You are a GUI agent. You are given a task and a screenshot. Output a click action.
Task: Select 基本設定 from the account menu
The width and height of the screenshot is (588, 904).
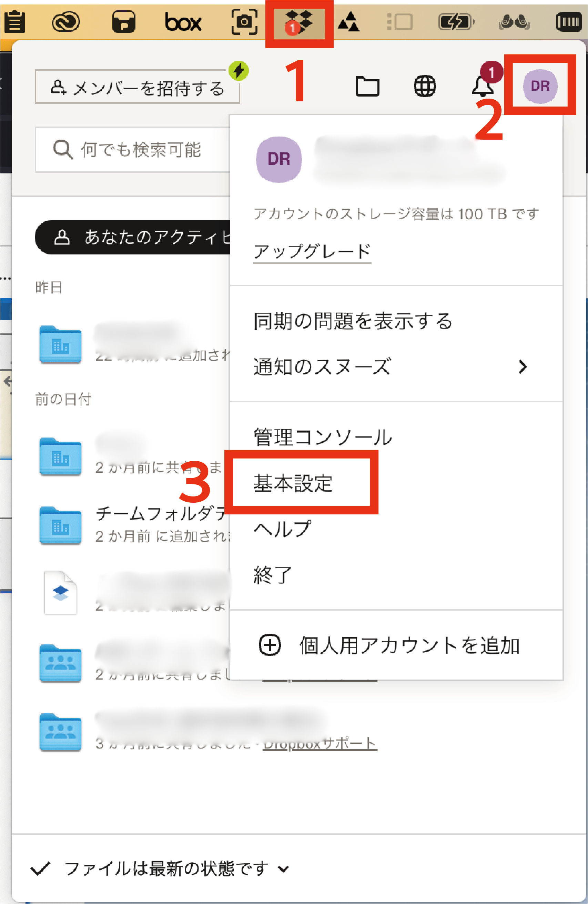click(293, 483)
